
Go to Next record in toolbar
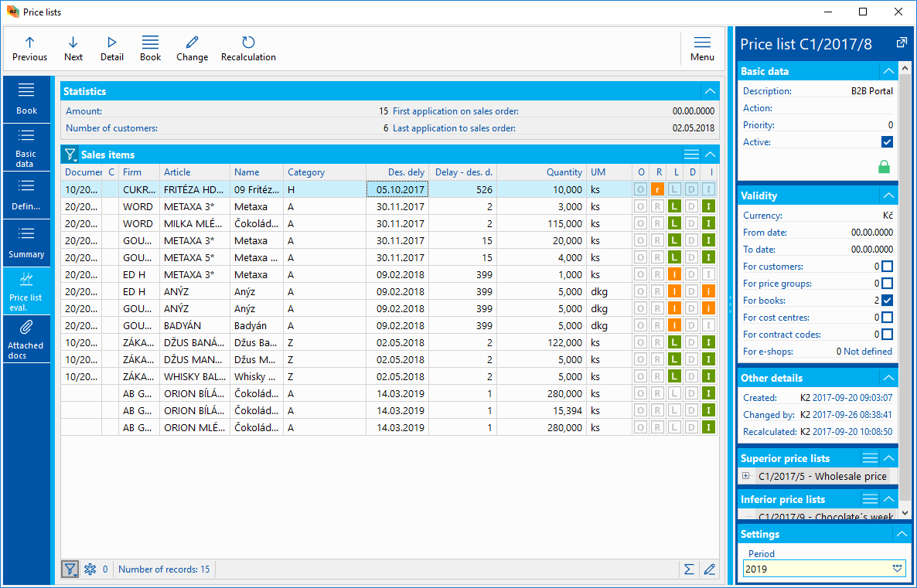tap(73, 49)
